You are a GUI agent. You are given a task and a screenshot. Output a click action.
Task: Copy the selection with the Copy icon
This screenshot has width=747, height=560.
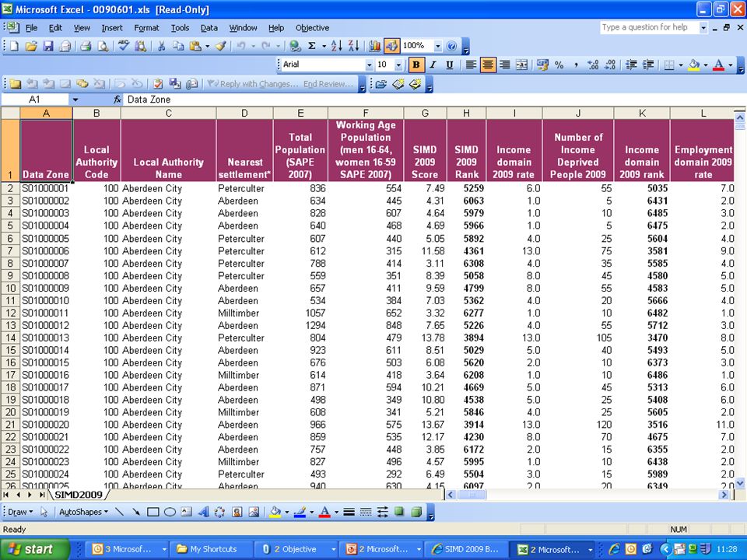pyautogui.click(x=178, y=46)
